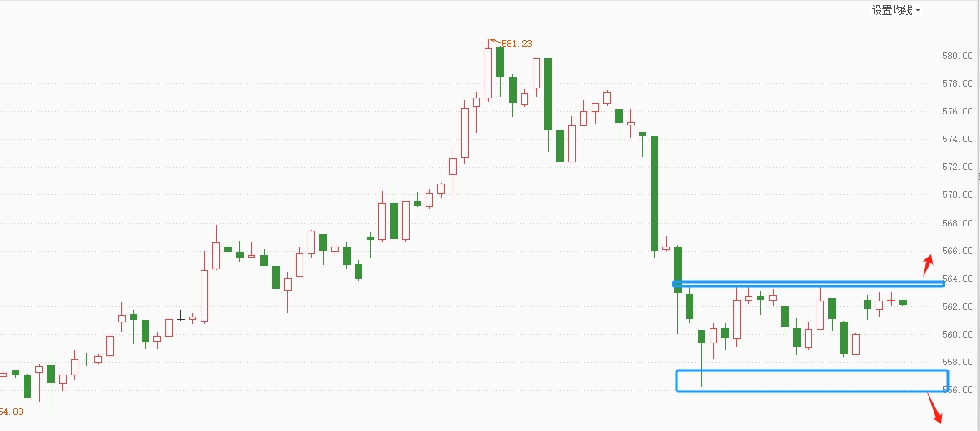Select the black doji candle near 561
980x431 pixels.
click(x=181, y=316)
